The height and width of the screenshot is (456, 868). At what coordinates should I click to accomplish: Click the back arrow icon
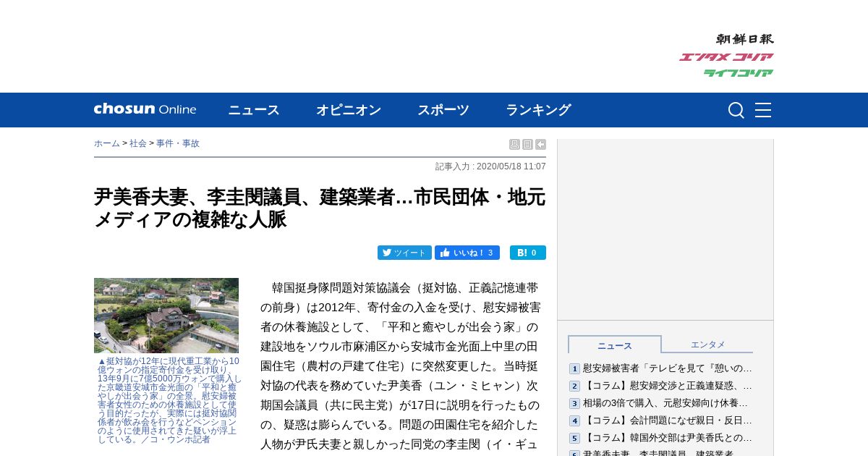(540, 144)
